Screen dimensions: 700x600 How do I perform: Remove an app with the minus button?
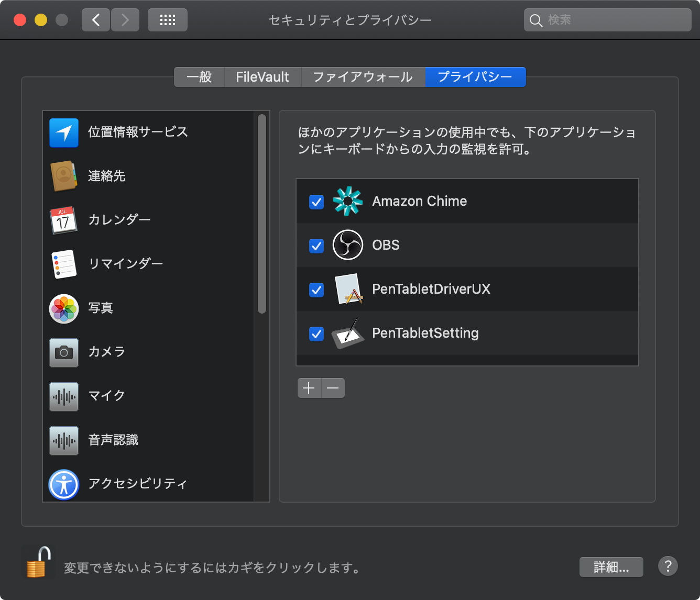[333, 388]
